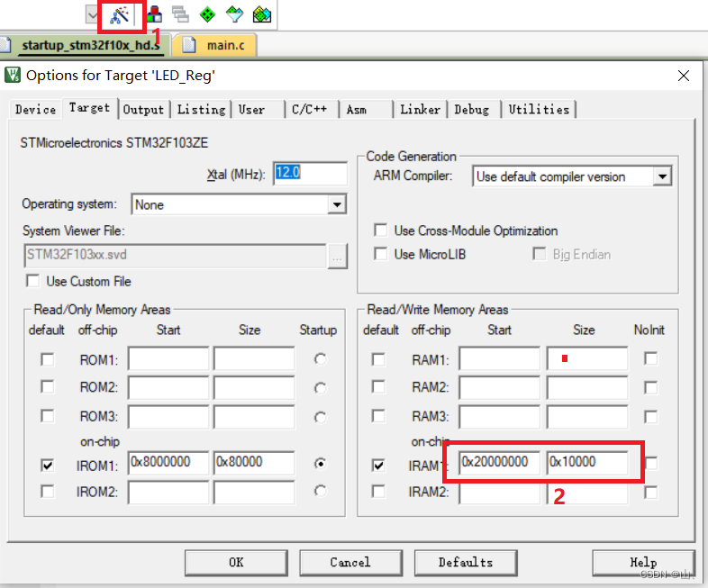Image resolution: width=708 pixels, height=588 pixels.
Task: Open the Manage Multi-Project Workspace icon
Action: tap(181, 14)
